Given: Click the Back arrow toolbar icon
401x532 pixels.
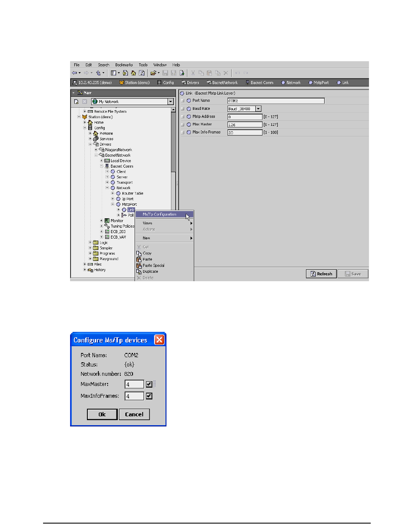Looking at the screenshot, I should point(74,73).
